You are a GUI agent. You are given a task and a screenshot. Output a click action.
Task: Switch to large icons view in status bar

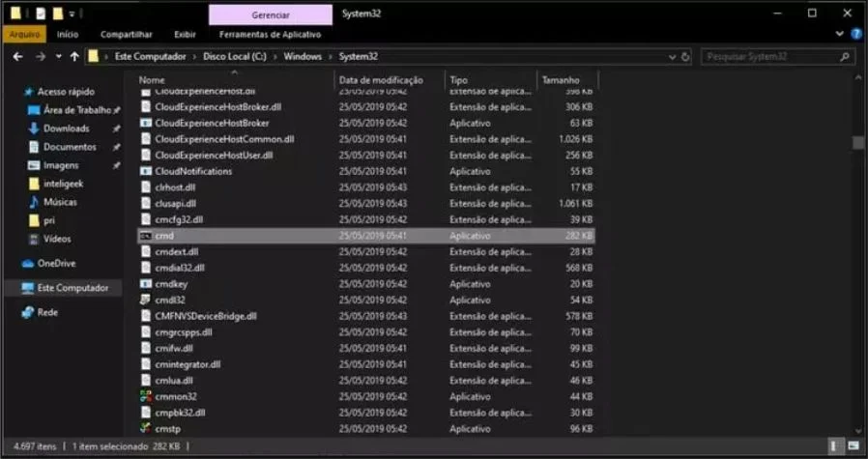point(854,445)
